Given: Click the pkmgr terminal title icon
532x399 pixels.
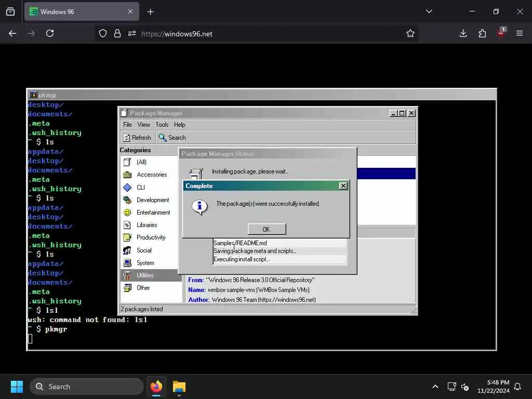Looking at the screenshot, I should coord(33,95).
